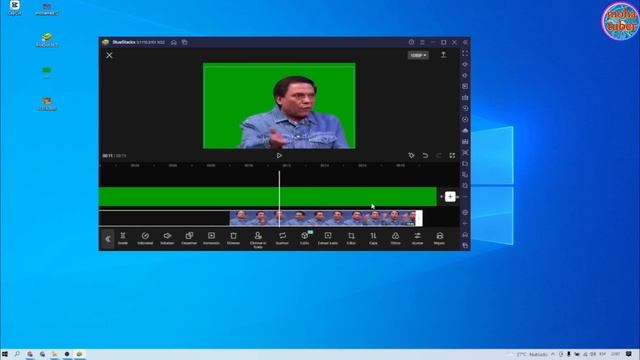Select the Máscara mask tool

440,238
